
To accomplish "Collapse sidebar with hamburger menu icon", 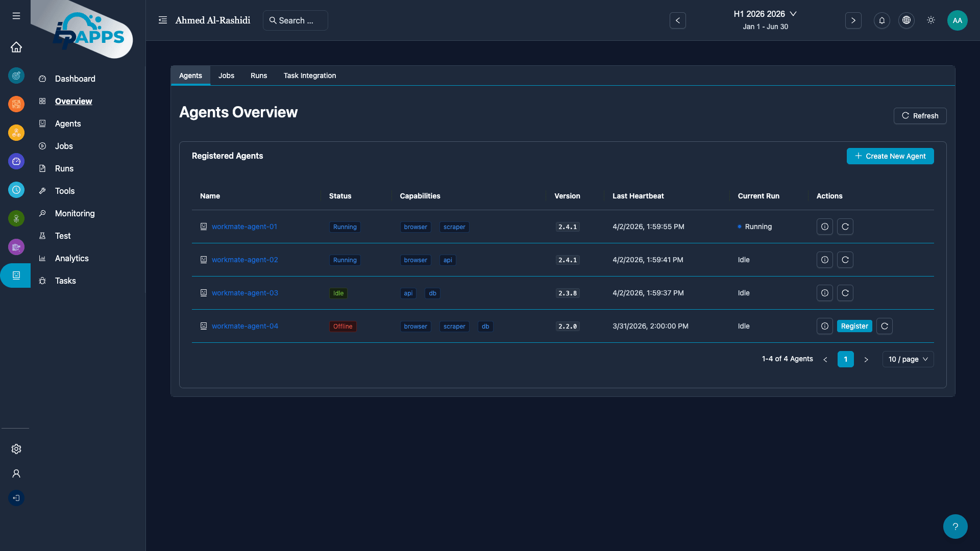I will click(16, 16).
